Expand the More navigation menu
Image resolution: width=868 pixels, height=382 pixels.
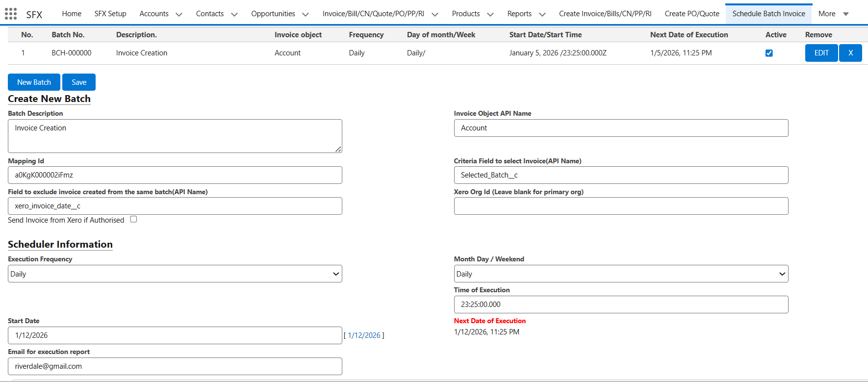(833, 14)
